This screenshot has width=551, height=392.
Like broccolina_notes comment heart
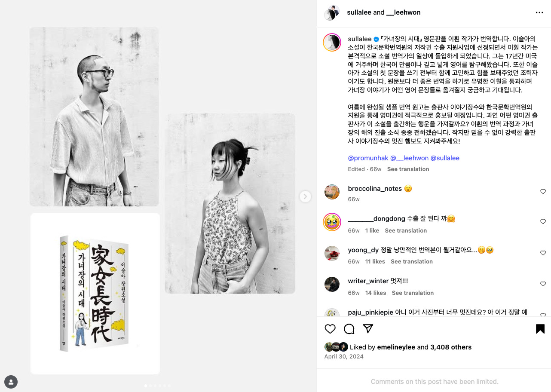(x=543, y=192)
